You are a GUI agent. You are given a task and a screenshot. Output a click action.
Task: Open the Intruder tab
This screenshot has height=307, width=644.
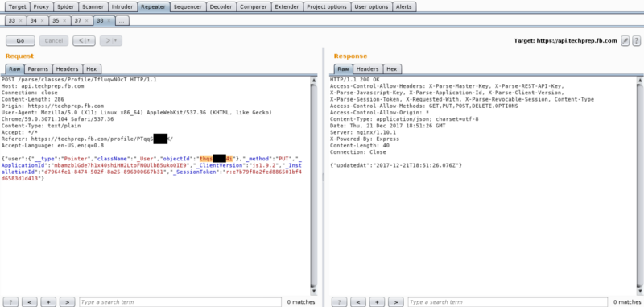pos(122,7)
